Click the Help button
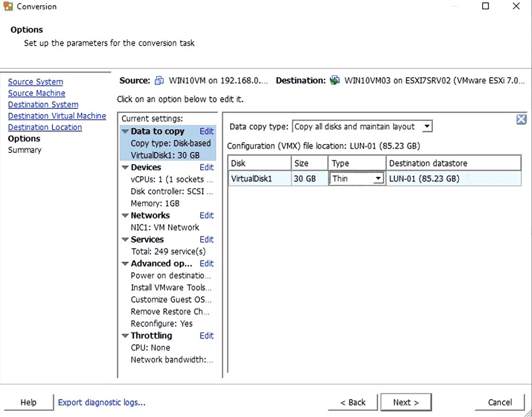 [x=28, y=402]
